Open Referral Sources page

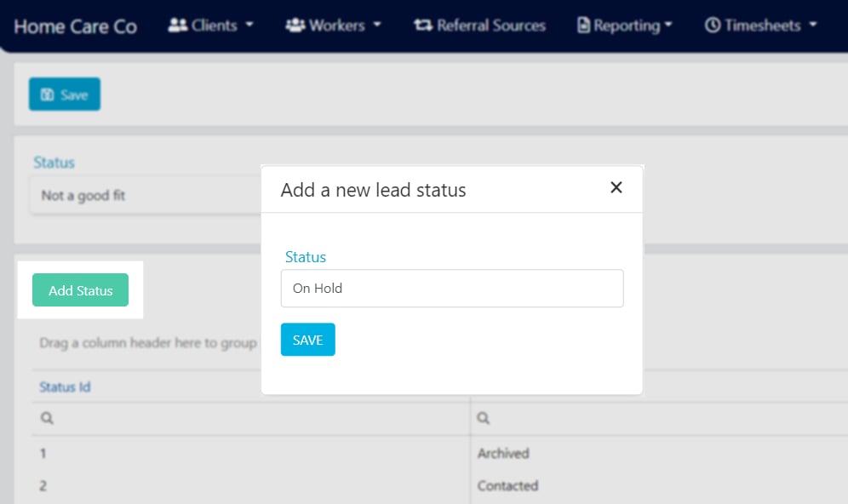(479, 26)
